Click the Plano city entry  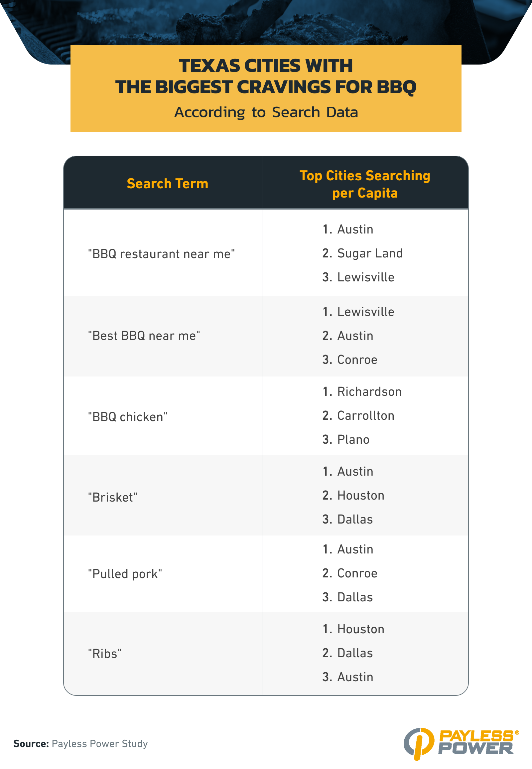[x=353, y=439]
